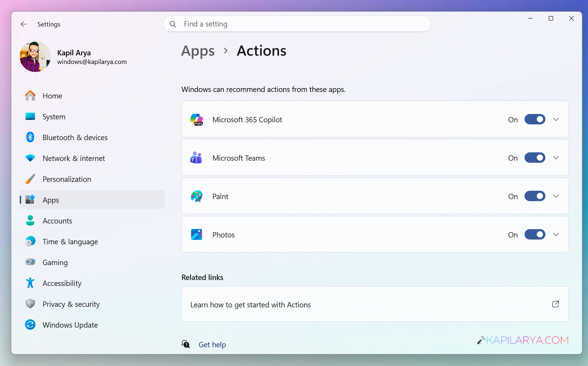Click the Time & language globe icon

point(30,241)
